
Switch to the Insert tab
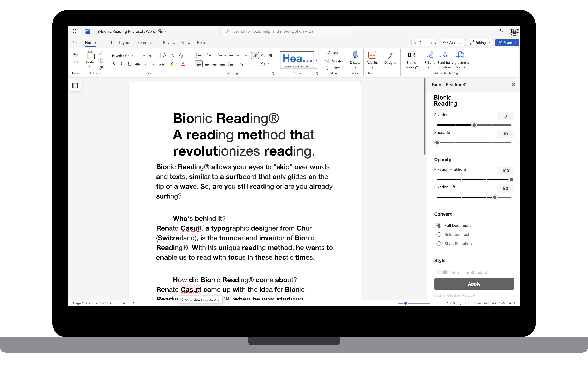point(107,43)
